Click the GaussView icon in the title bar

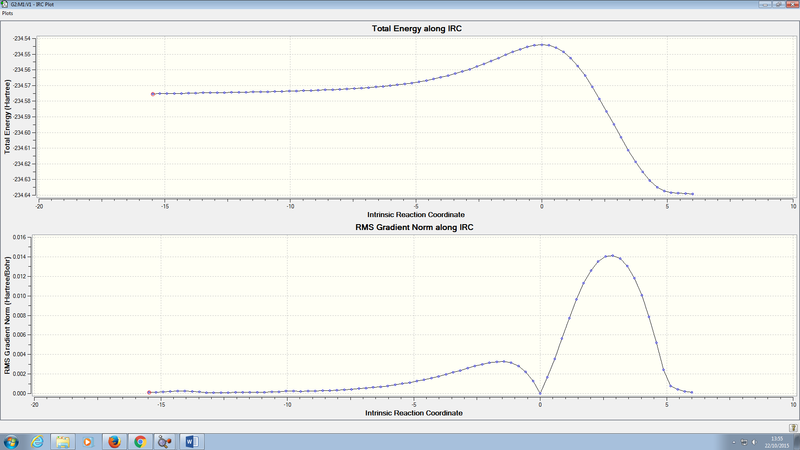click(5, 4)
